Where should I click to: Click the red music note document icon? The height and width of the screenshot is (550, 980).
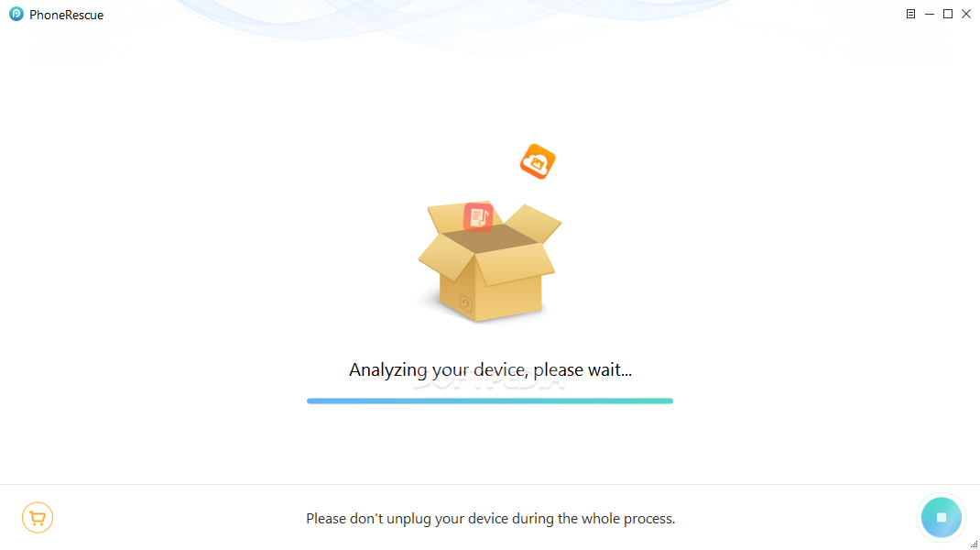click(x=479, y=217)
